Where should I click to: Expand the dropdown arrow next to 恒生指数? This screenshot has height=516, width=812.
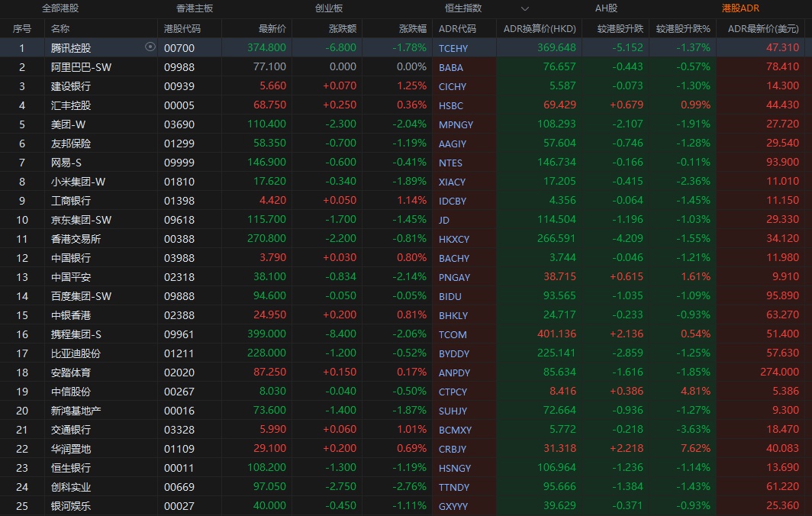click(x=525, y=9)
